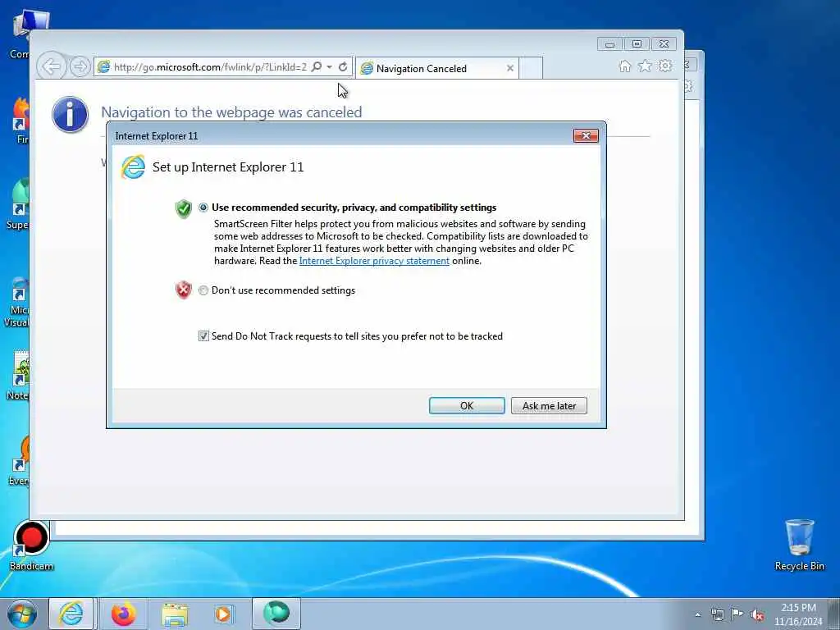Click the green shield recommended icon
This screenshot has height=630, width=840.
point(183,208)
